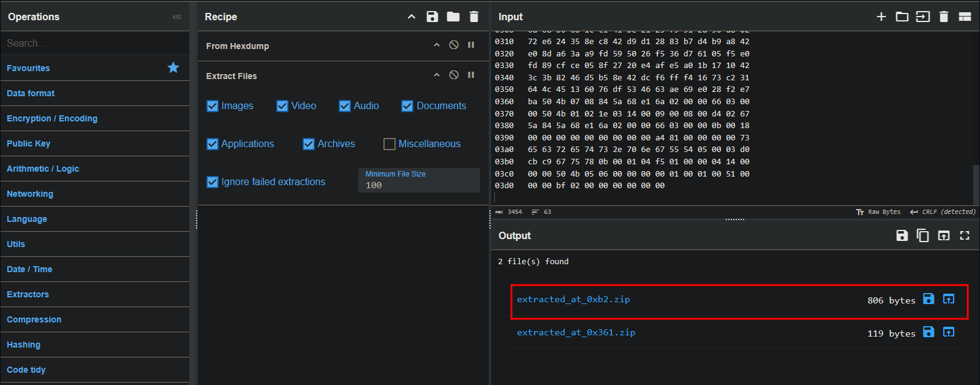Save extracted_at_0xb2.zip to disk
Screen dimensions: 980x385
(929, 299)
